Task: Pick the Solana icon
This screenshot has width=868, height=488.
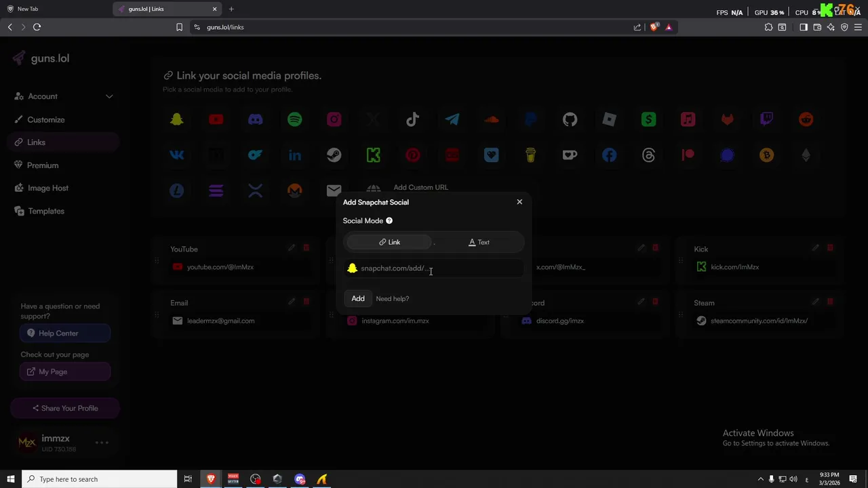Action: pyautogui.click(x=216, y=191)
